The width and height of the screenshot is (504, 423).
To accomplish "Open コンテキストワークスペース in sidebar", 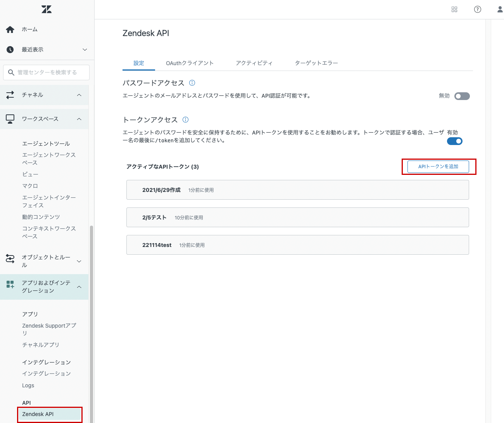I will [x=49, y=232].
